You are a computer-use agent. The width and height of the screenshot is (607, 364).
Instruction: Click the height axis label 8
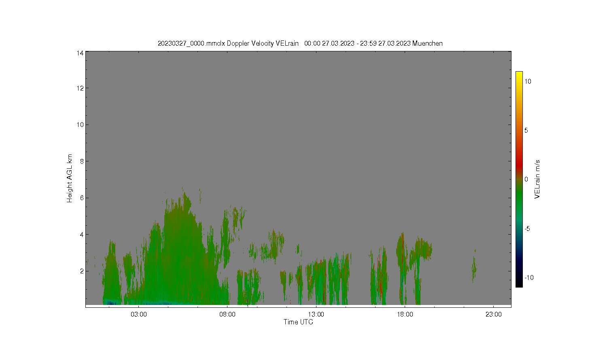pyautogui.click(x=81, y=161)
